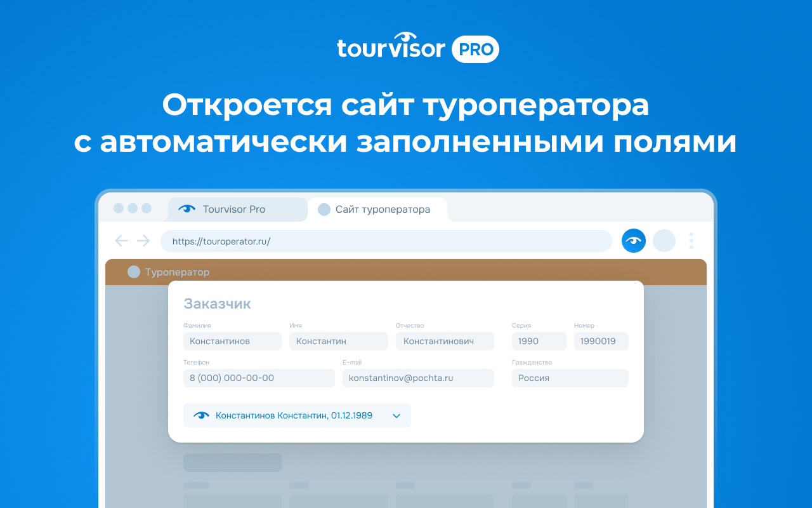
Task: Click the E-mail field with konstantinov@pochta.ru
Action: click(x=418, y=378)
